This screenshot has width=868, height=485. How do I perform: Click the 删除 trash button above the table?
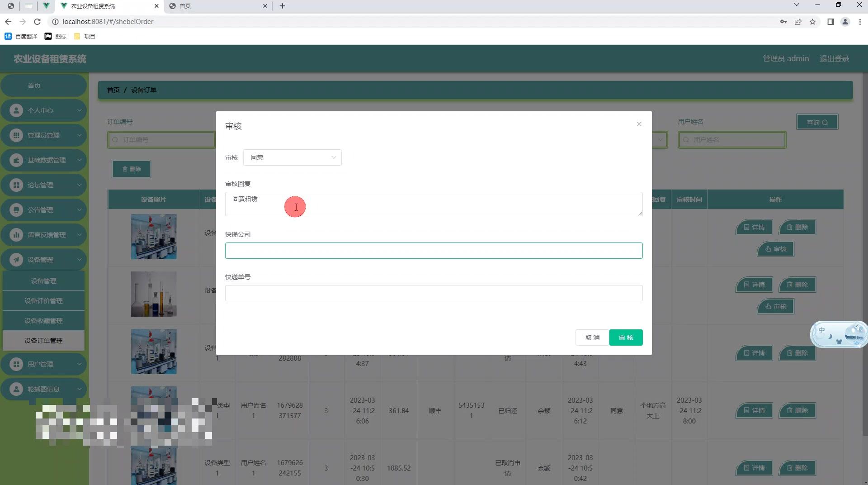click(131, 169)
